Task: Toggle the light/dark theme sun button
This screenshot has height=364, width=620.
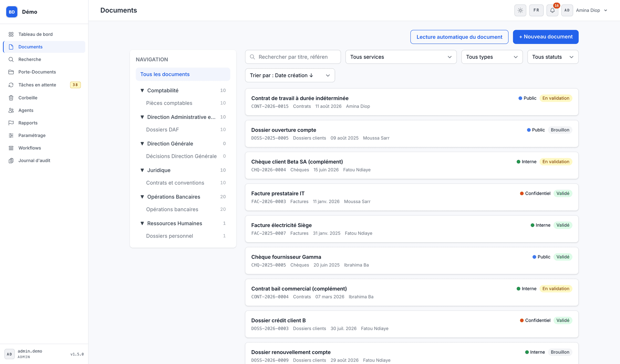Action: coord(520,10)
